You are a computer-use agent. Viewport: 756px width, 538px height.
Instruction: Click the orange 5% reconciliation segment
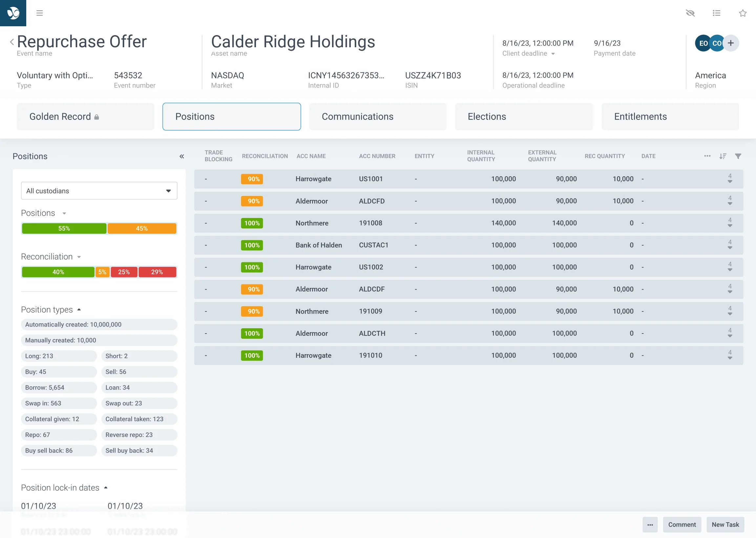pos(102,272)
